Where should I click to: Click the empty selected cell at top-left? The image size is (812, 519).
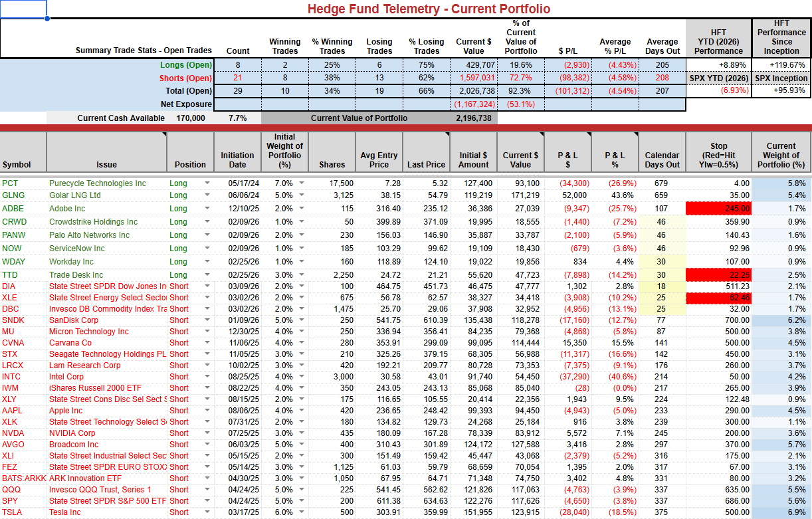point(23,9)
